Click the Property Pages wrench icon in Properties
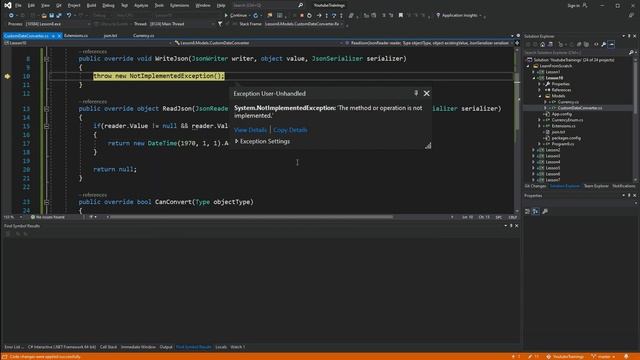This screenshot has height=360, width=640. (545, 211)
